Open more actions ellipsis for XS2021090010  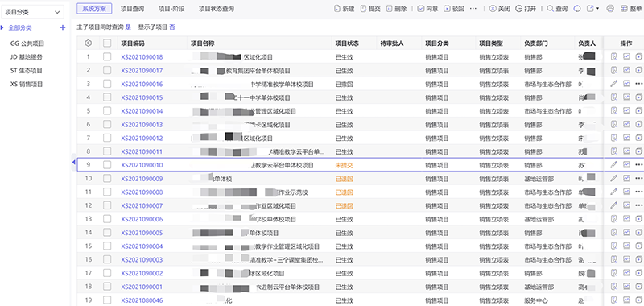pyautogui.click(x=638, y=165)
